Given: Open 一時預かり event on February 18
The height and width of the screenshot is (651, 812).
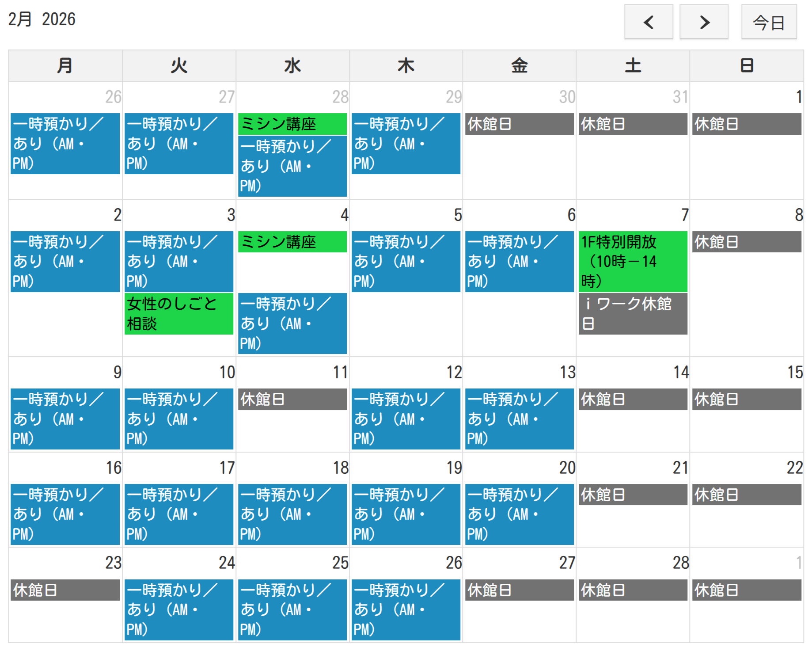Looking at the screenshot, I should 292,514.
